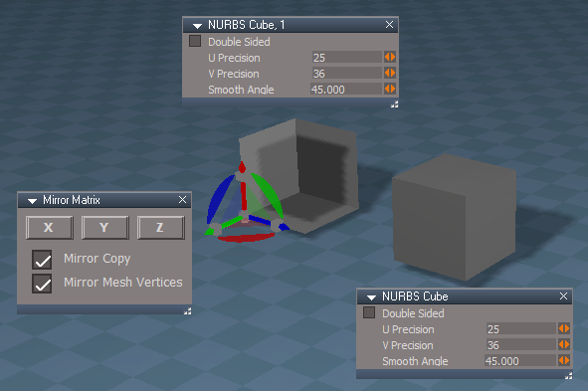The height and width of the screenshot is (391, 588).
Task: Click the Smooth Angle arrows in the lower NURBS Cube panel
Action: tap(564, 360)
